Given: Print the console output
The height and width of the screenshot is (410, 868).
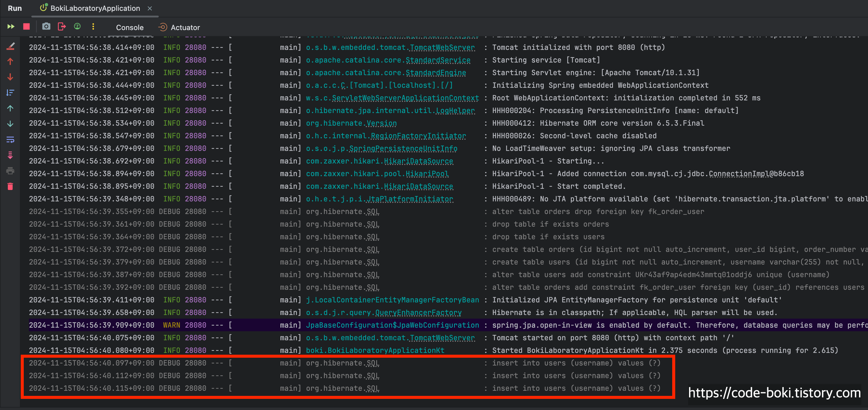Looking at the screenshot, I should [x=11, y=171].
